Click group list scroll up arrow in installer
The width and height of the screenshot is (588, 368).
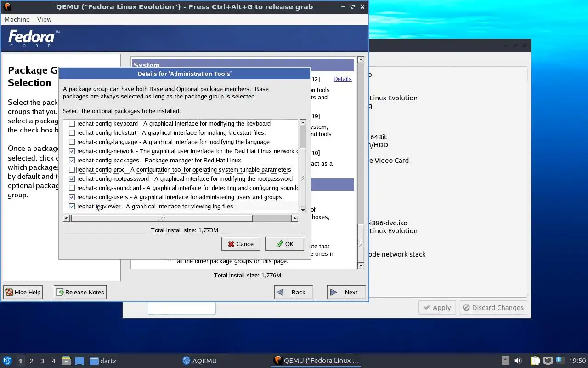click(x=361, y=59)
